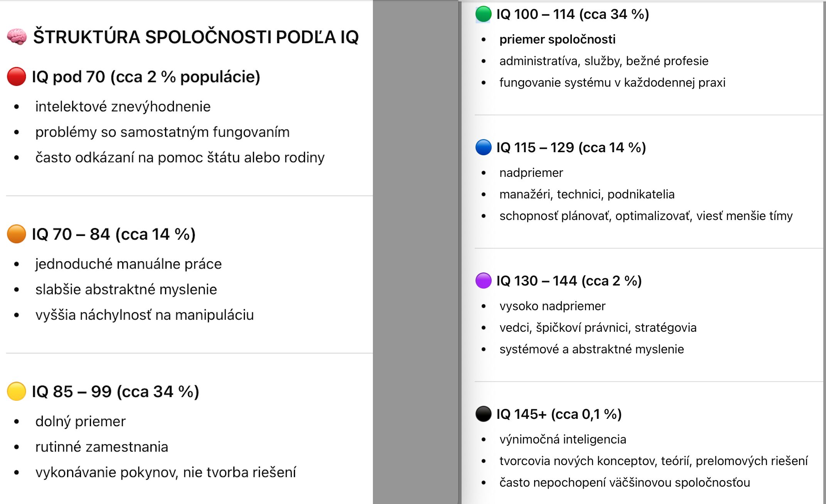
Task: Click the heading IQ 145+ (cca 0,1 %)
Action: tap(559, 414)
